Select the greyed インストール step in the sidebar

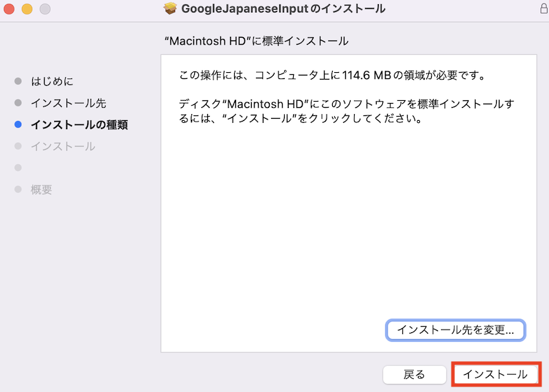coord(63,146)
